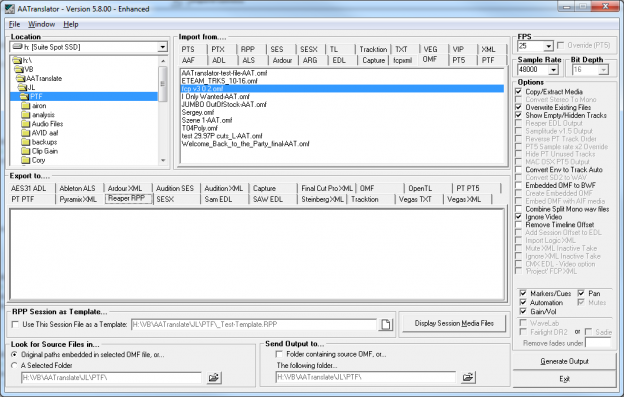
Task: Switch to the fcpxml import tab
Action: click(402, 60)
